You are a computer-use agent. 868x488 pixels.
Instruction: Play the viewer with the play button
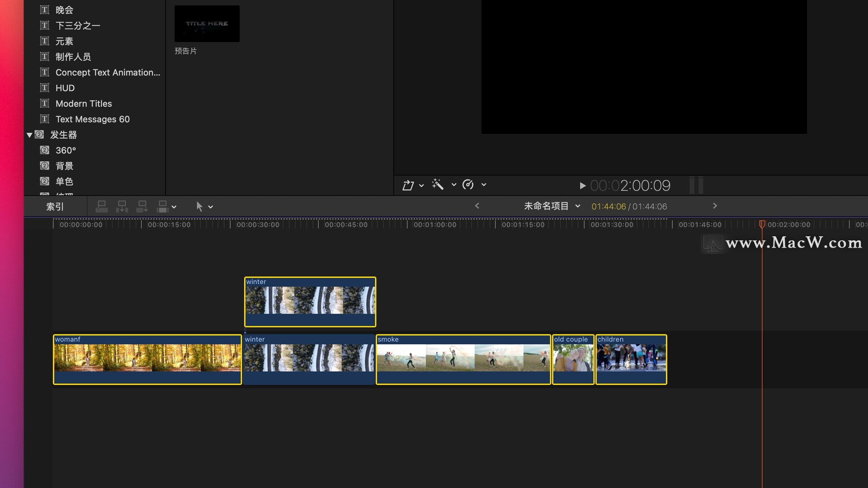click(582, 186)
